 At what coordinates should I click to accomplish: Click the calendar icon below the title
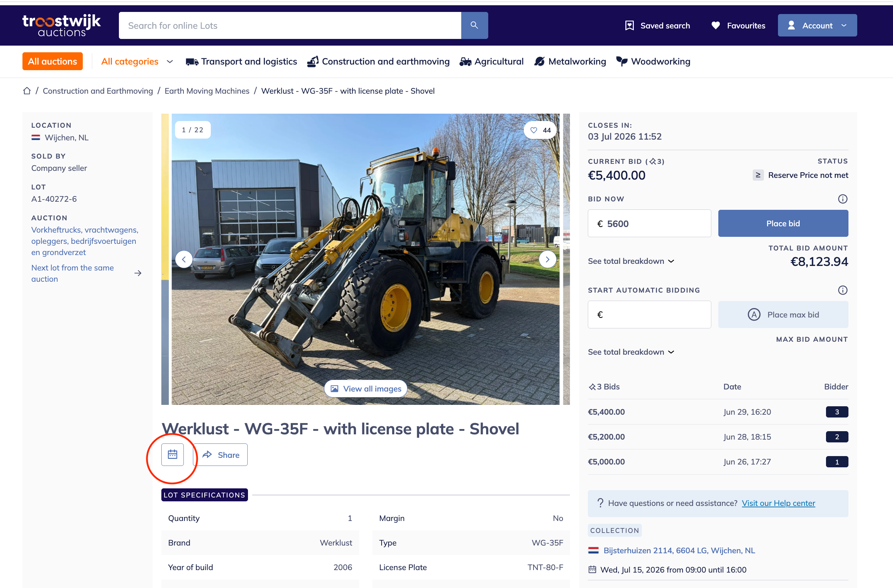coord(173,454)
